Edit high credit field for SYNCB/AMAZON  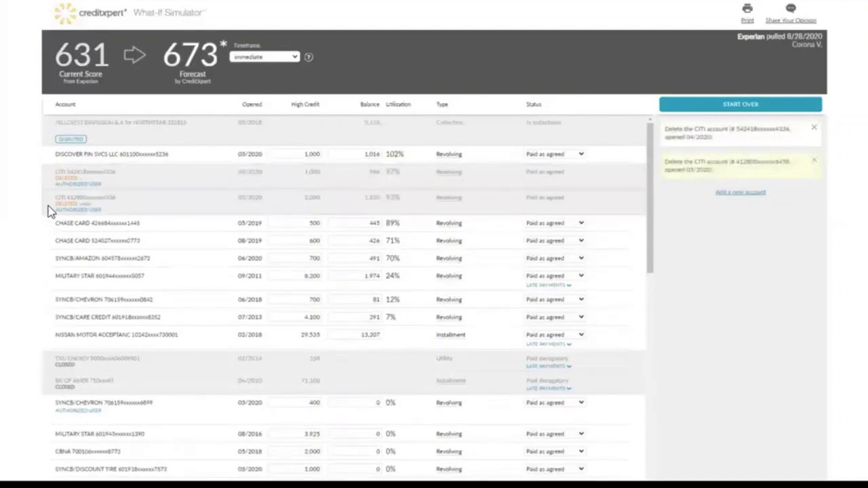tap(296, 258)
